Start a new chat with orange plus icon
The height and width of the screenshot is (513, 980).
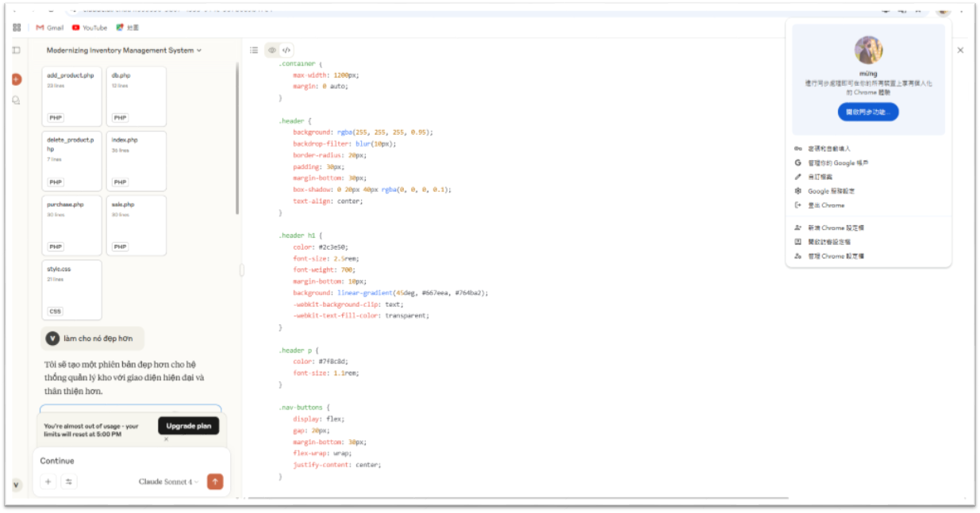coord(16,79)
